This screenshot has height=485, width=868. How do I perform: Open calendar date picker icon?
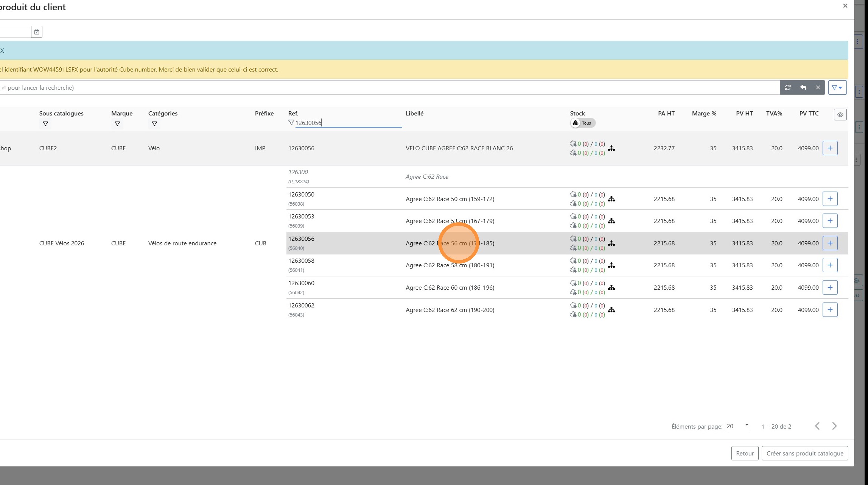[37, 32]
